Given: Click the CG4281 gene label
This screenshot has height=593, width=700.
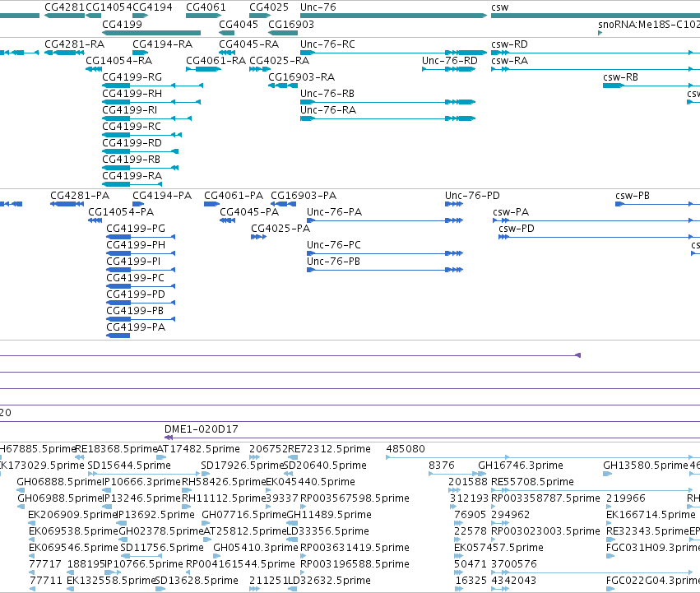Looking at the screenshot, I should 64,7.
